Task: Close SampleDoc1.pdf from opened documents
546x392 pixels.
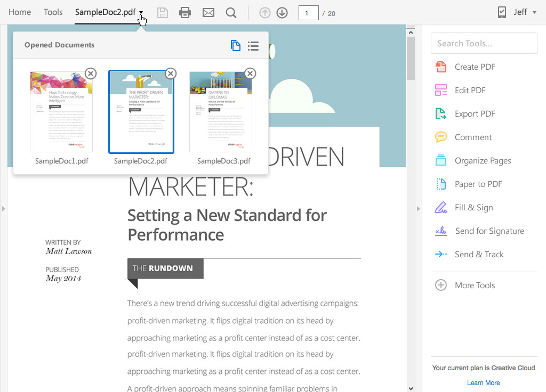Action: (x=91, y=73)
